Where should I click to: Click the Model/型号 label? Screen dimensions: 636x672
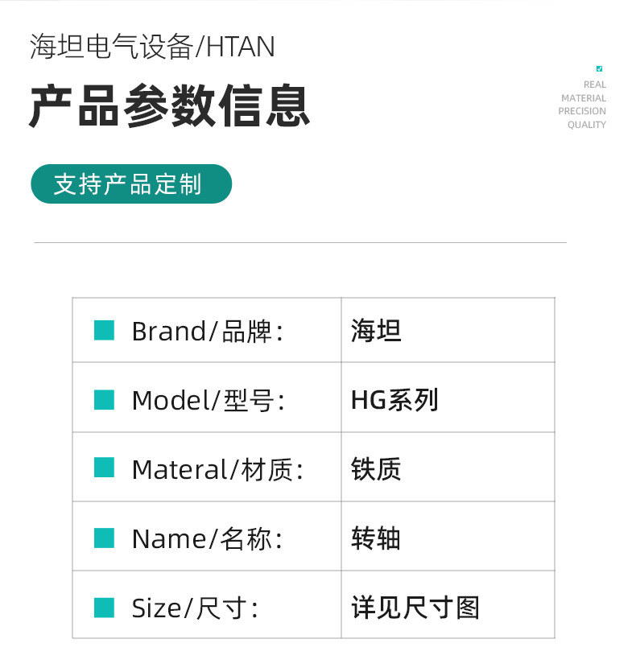pyautogui.click(x=208, y=400)
